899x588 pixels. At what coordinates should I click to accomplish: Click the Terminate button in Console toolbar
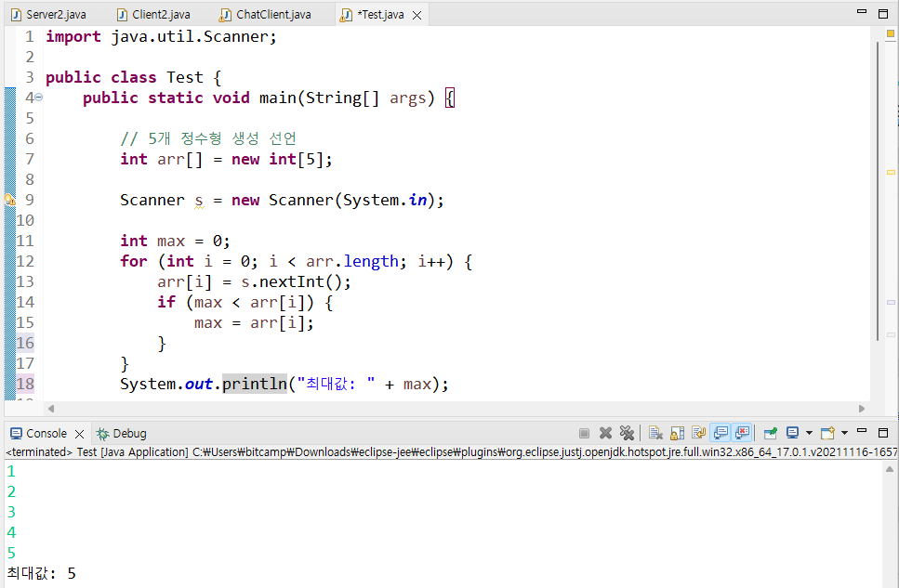[x=584, y=433]
